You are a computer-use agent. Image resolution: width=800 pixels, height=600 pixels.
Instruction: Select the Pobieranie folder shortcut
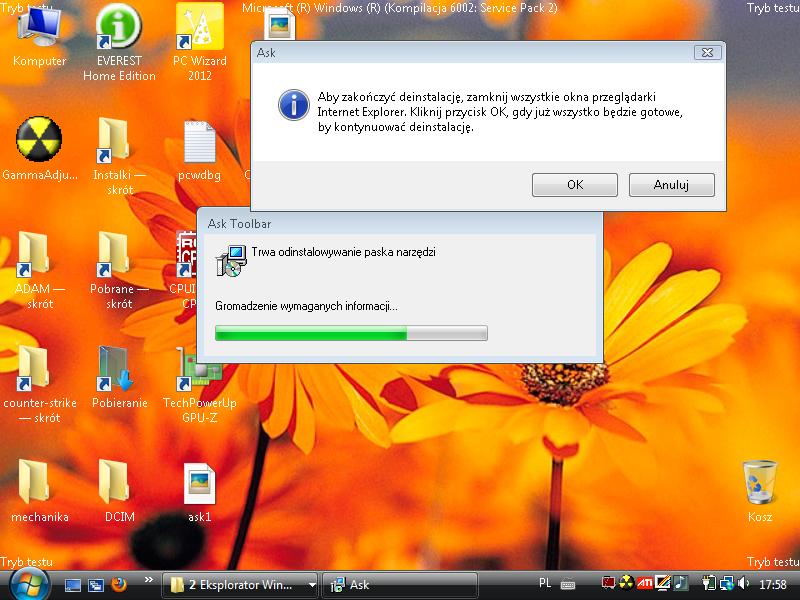pos(119,378)
